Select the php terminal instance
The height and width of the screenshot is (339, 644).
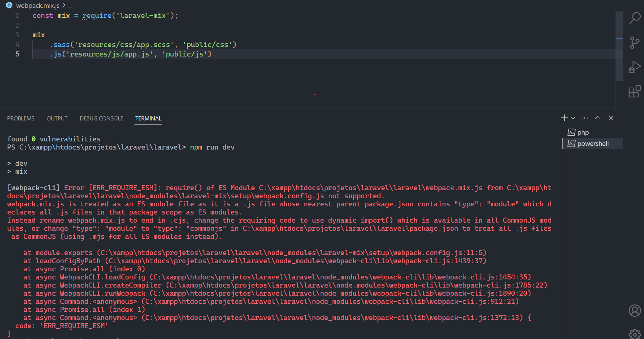593,132
